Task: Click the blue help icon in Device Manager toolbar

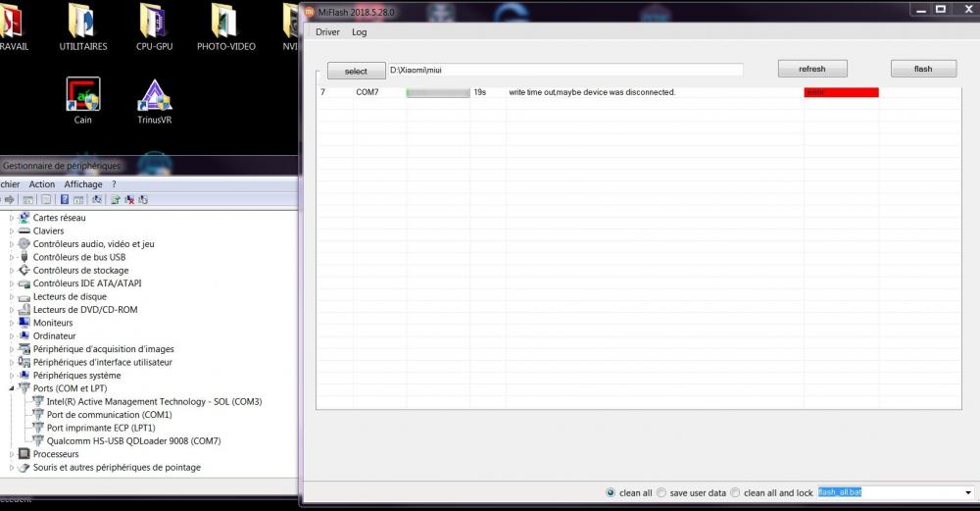Action: pyautogui.click(x=65, y=199)
